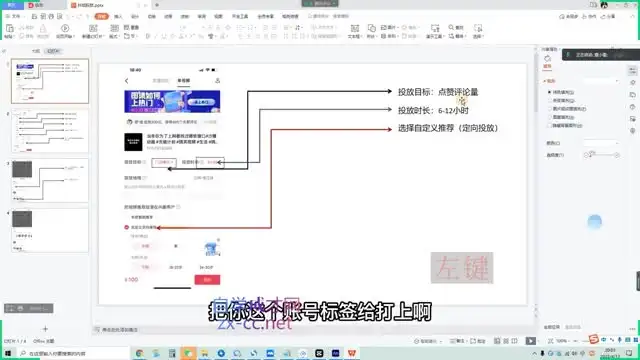Screen dimensions: 640x360
Task: Open the Design ribbon tab
Action: (x=135, y=16)
